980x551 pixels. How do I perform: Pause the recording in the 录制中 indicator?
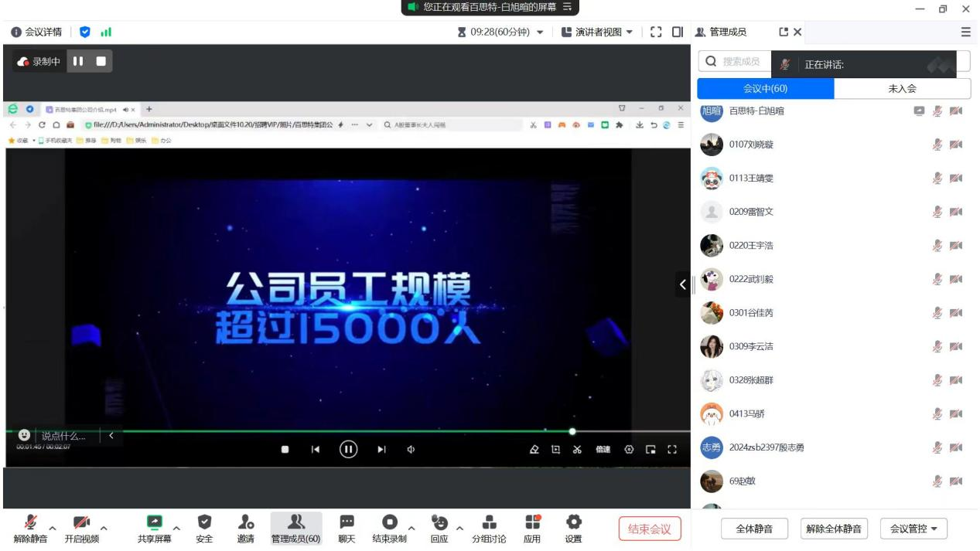(78, 61)
